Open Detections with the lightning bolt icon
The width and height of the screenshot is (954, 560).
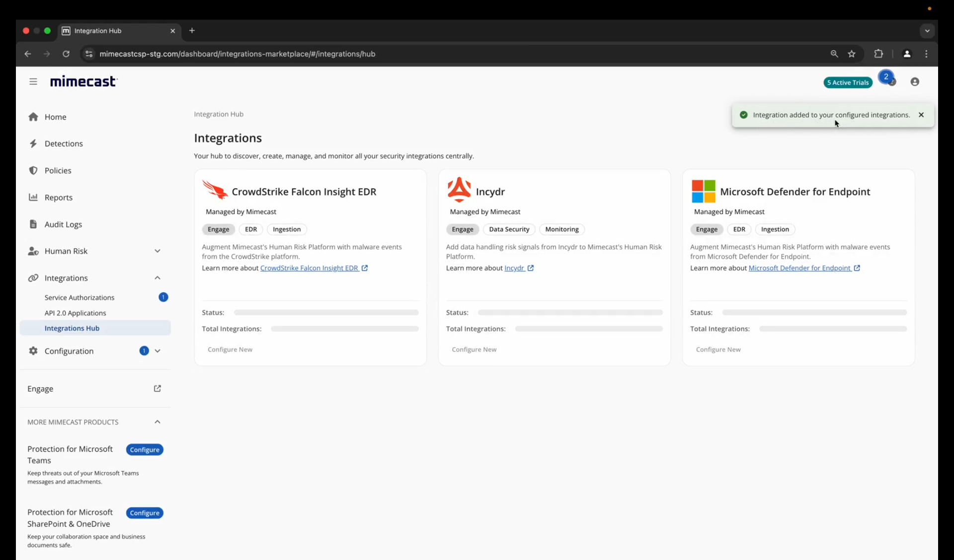coord(64,143)
